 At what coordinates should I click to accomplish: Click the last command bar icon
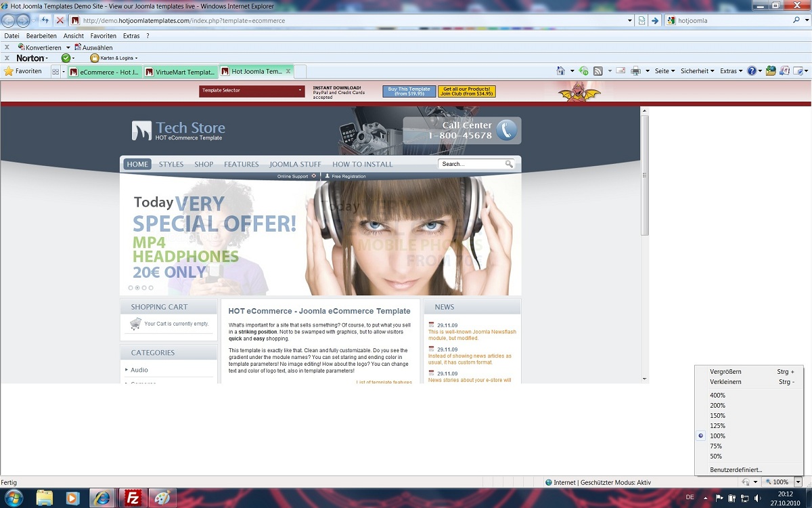click(799, 71)
